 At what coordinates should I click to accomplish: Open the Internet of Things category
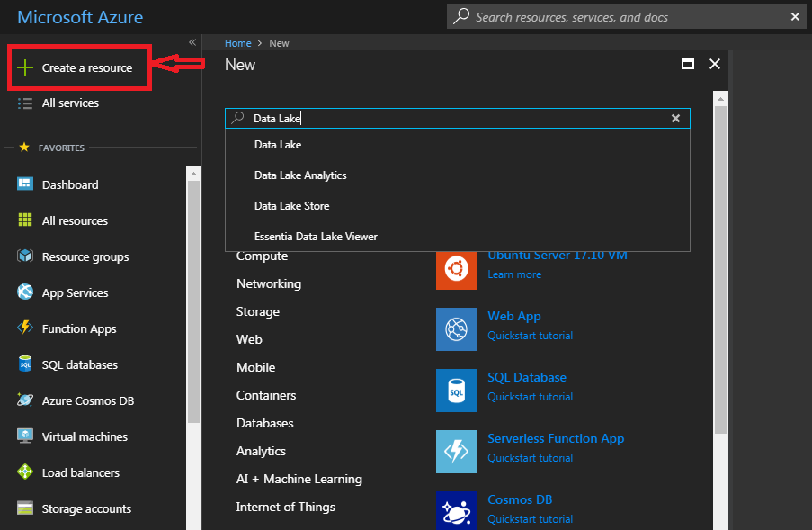286,508
